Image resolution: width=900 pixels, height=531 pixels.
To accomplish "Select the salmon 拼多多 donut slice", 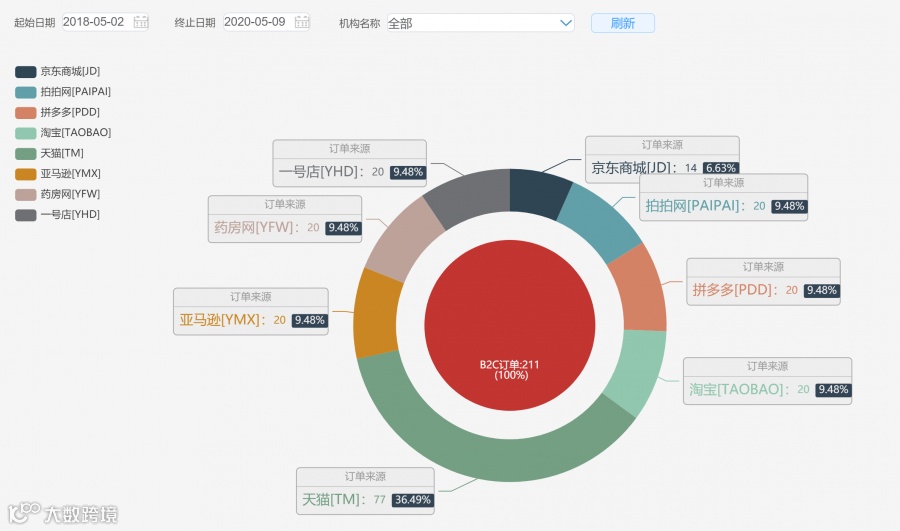I will (640, 290).
